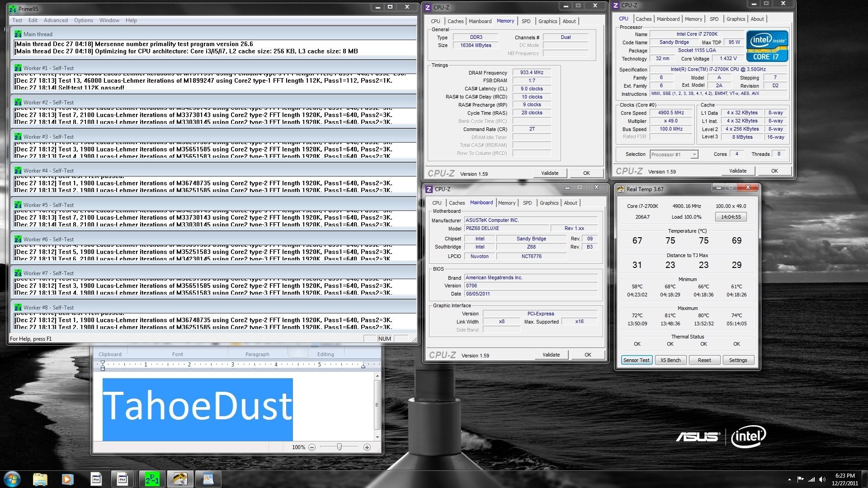Click Validate in CPU tab CPU-Z window
868x488 pixels.
(738, 171)
